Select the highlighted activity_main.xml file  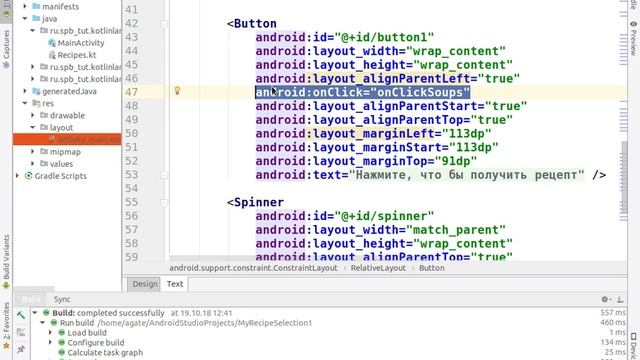pyautogui.click(x=67, y=139)
